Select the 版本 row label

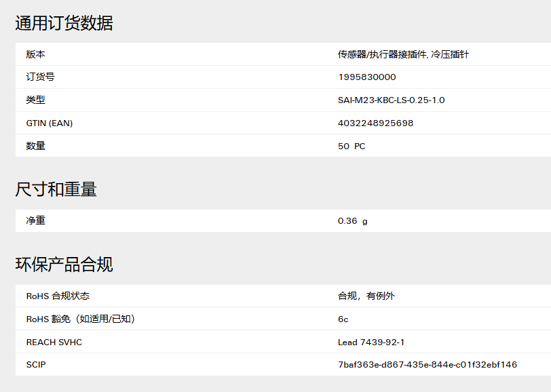coord(35,54)
